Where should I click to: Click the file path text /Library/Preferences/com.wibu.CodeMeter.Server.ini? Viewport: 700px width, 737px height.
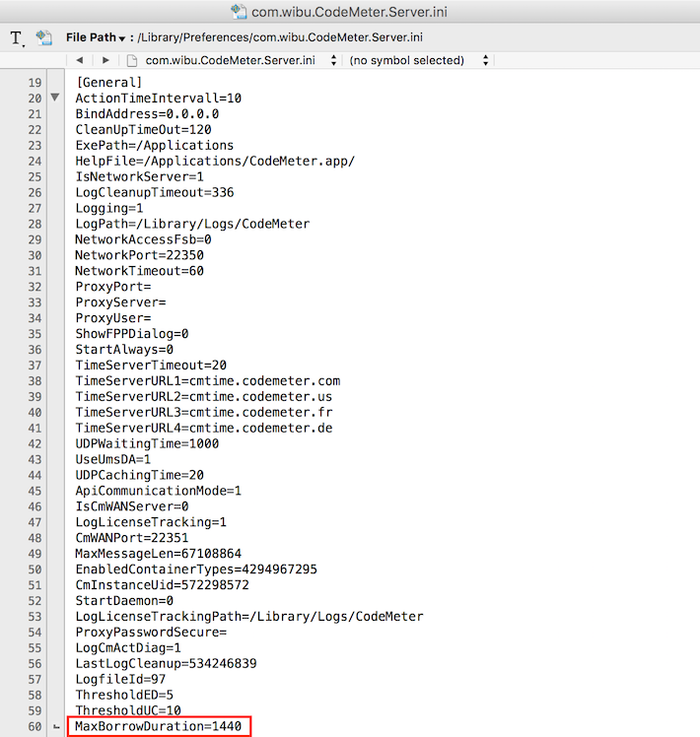(280, 37)
